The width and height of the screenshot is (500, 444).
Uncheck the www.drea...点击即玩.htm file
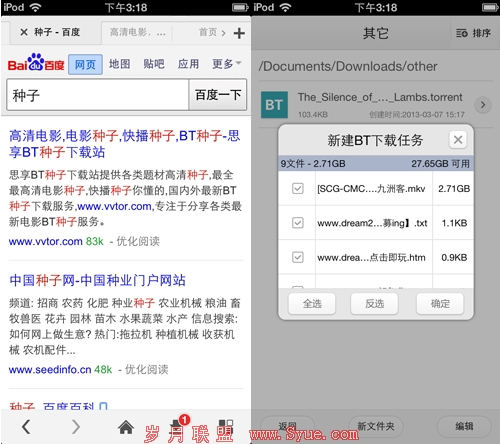tap(298, 257)
